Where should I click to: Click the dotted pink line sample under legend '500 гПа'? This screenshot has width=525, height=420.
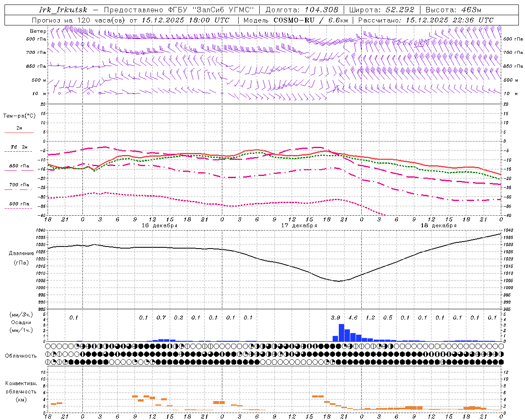(18, 208)
